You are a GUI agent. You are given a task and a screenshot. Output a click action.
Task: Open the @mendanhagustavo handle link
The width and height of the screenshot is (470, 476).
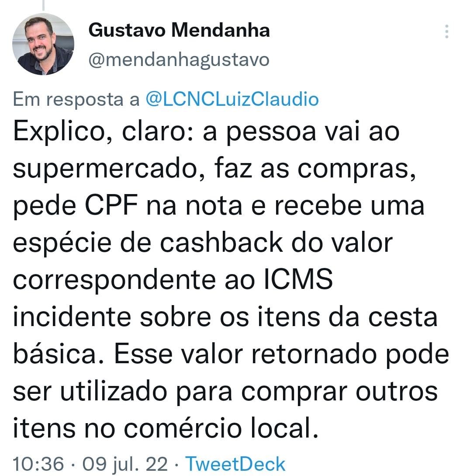point(179,60)
